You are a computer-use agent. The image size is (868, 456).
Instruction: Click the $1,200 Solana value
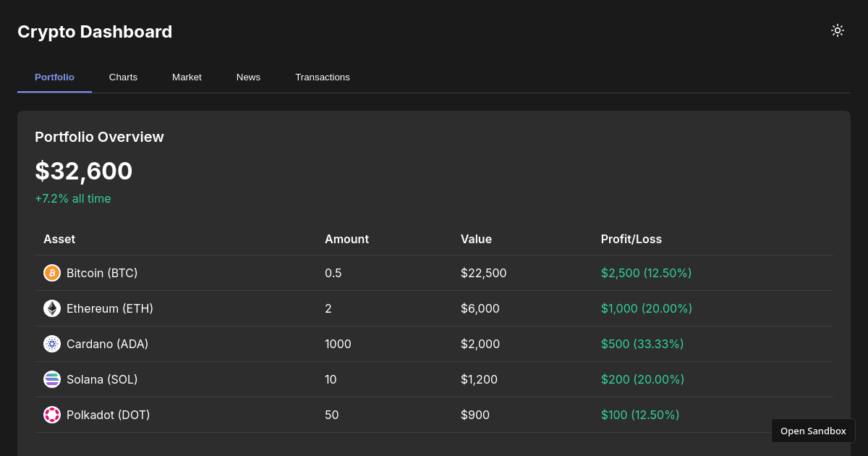(x=479, y=379)
